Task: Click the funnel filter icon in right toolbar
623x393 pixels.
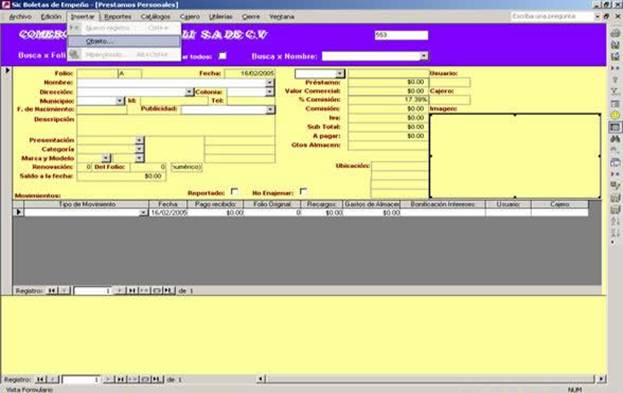Action: (x=615, y=80)
